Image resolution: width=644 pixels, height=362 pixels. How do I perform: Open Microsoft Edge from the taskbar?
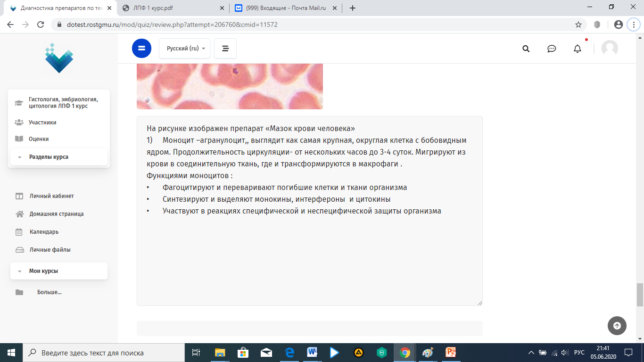tap(289, 353)
